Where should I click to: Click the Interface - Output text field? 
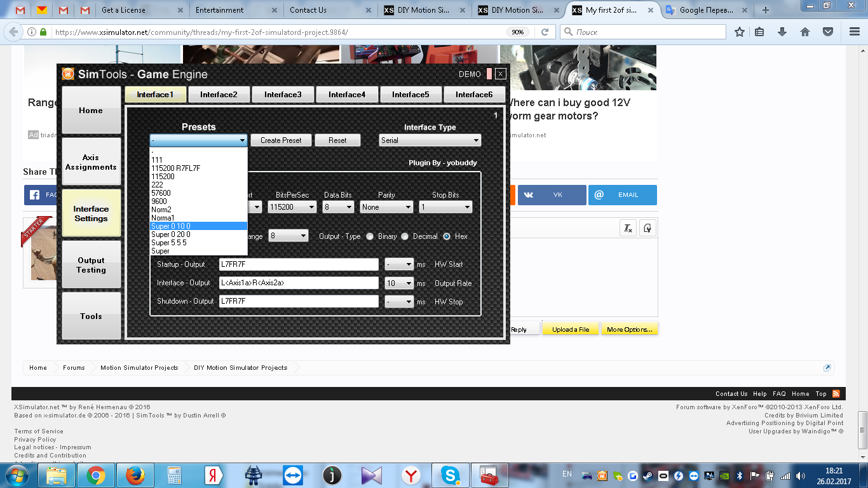(299, 283)
